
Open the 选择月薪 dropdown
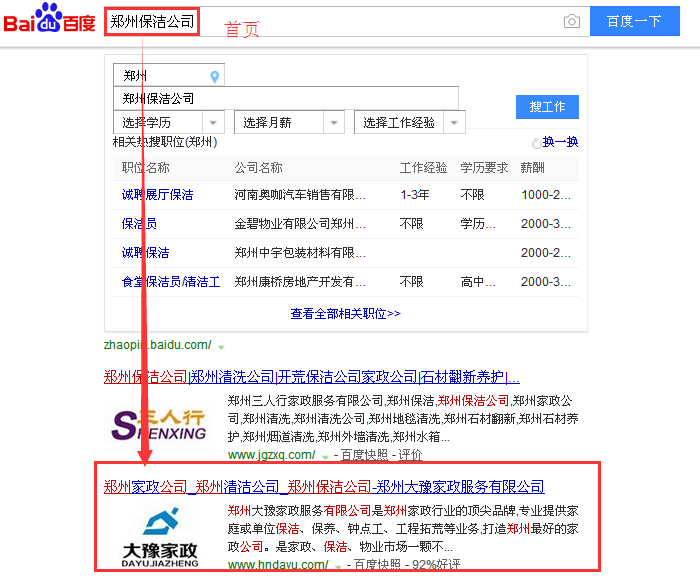coord(289,122)
